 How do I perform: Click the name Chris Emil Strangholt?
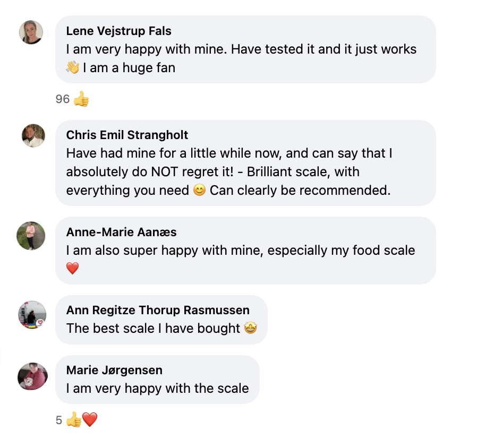[127, 135]
